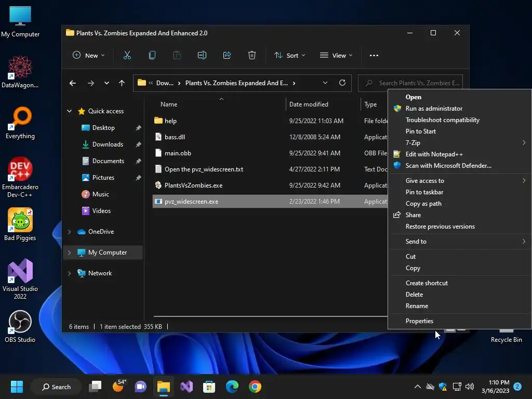Click the Copy icon in Explorer toolbar
Screen dimensions: 532x399
click(152, 55)
